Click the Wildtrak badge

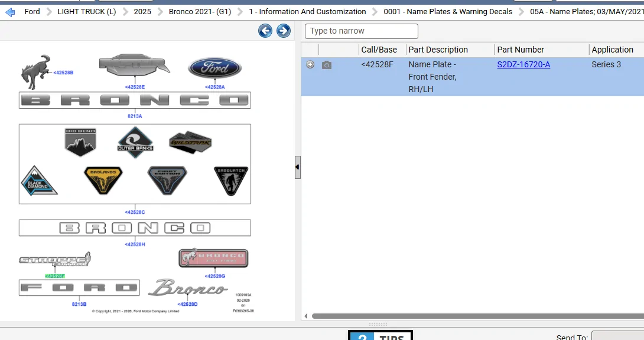tap(190, 142)
